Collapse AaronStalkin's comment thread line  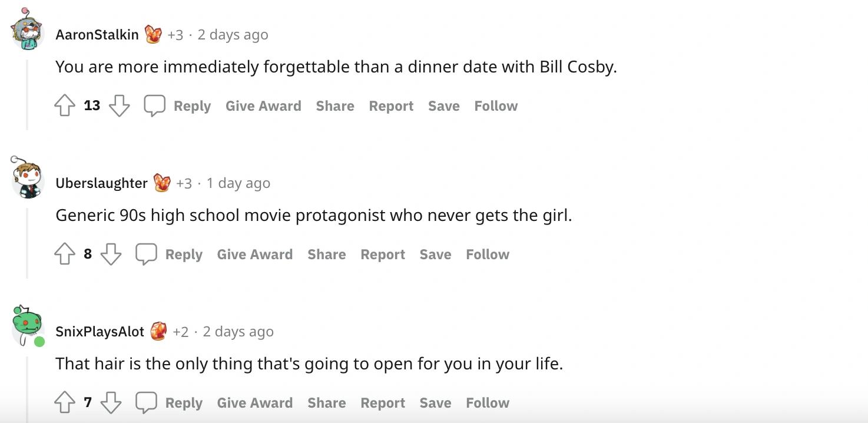click(x=27, y=94)
